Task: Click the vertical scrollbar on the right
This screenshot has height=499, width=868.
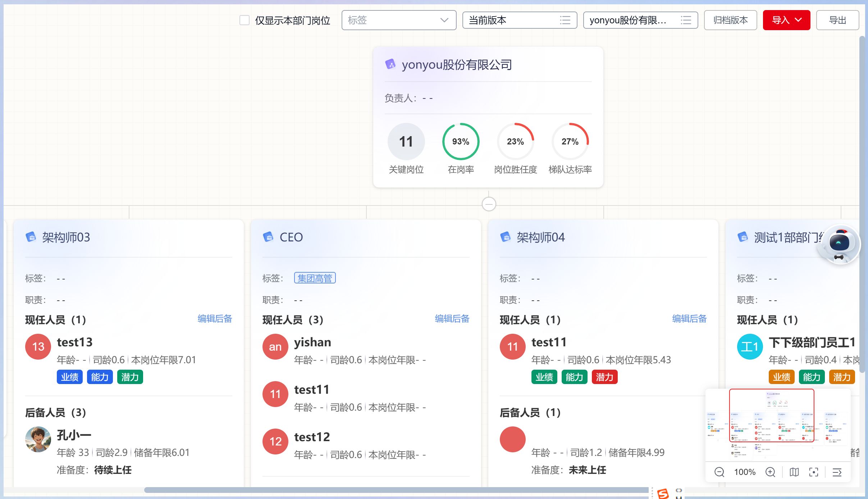Action: (862, 205)
